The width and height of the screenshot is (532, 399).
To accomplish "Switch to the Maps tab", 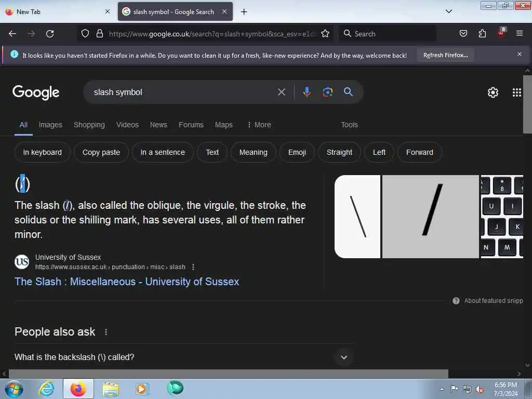I will coord(223,125).
